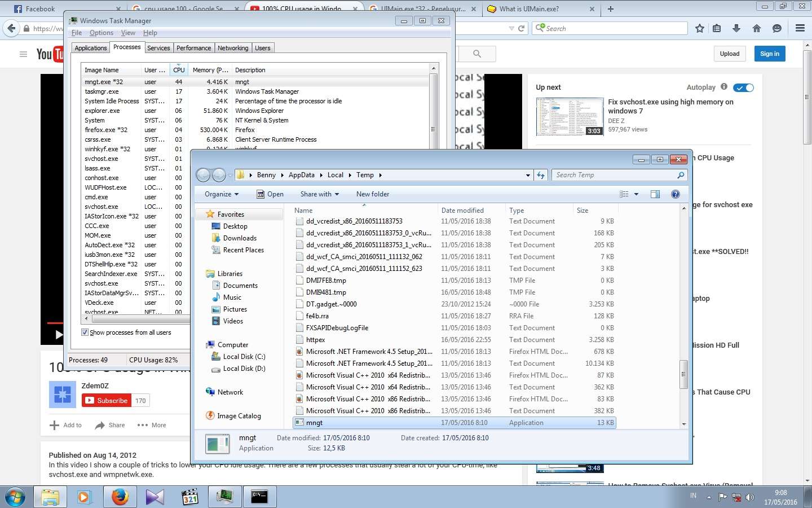Screen dimensions: 812x508
Task: Click Explorer forward navigation button
Action: point(219,175)
